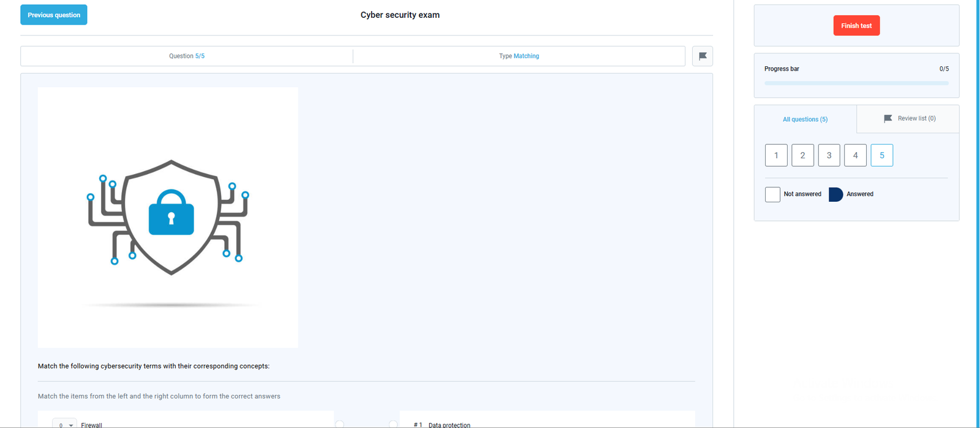Click the flag icon in Review list tab
This screenshot has height=428, width=980.
[x=888, y=118]
